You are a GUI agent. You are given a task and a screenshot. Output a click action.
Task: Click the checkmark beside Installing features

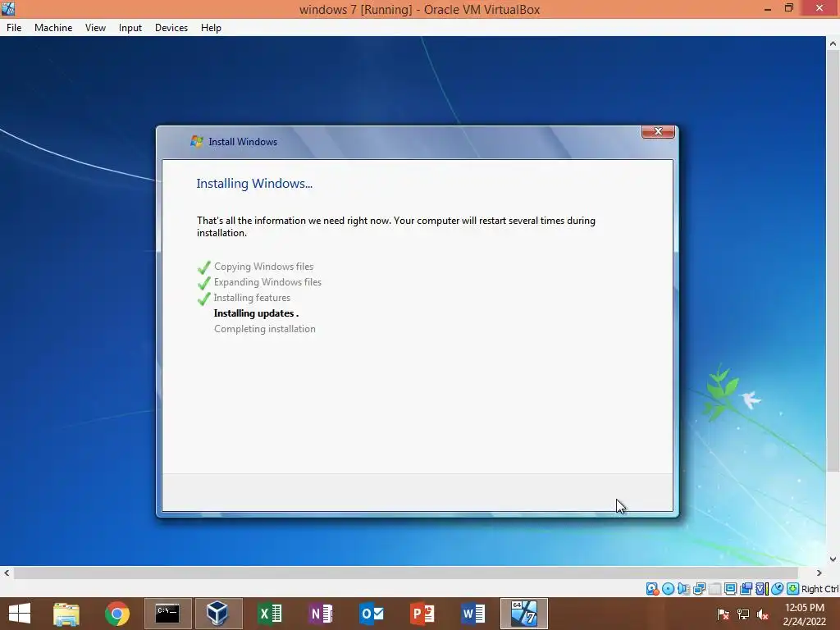click(204, 299)
